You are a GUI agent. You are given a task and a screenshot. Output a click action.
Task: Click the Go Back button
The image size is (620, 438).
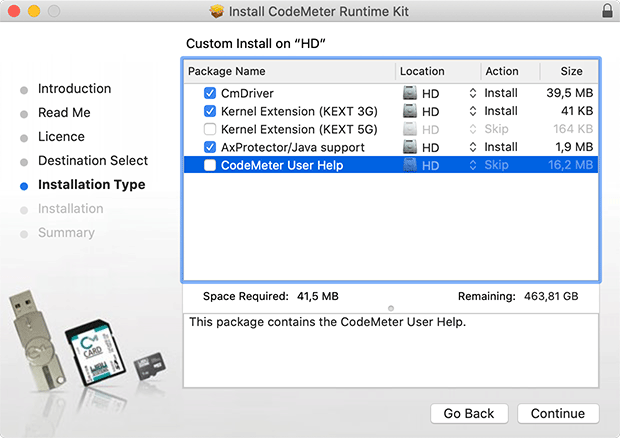click(469, 413)
